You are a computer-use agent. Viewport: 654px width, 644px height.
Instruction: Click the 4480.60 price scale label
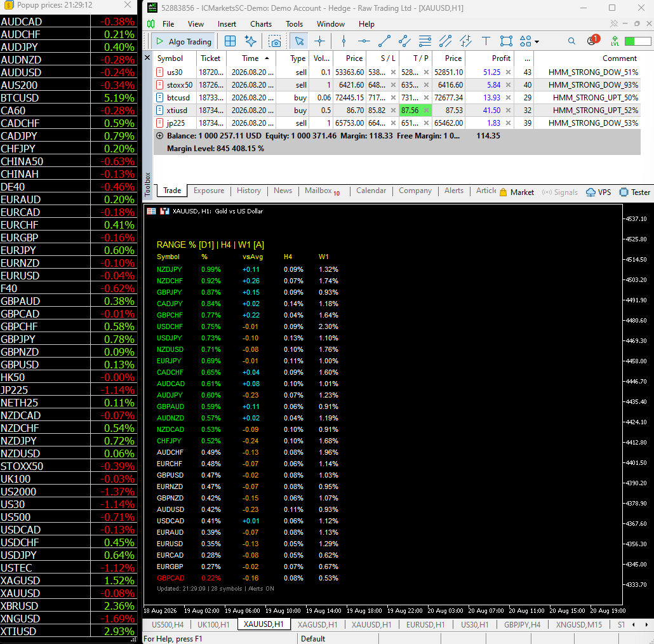coord(636,321)
